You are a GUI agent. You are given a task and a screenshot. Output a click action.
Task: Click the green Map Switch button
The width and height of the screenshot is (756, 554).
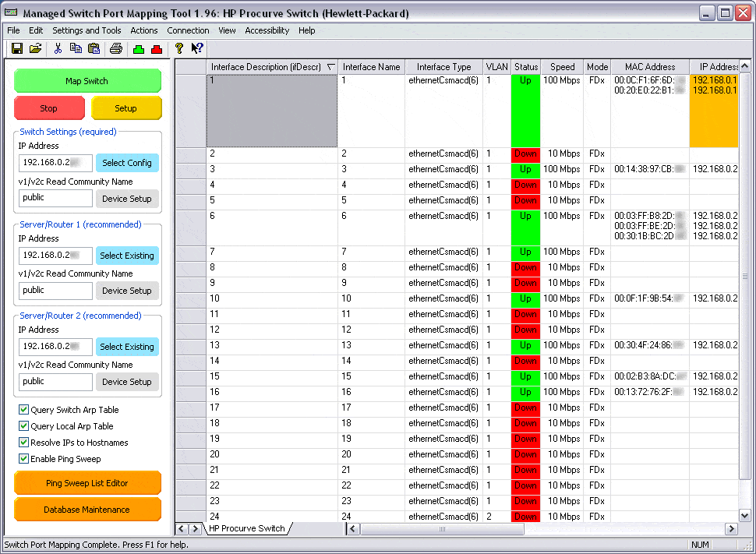[87, 81]
